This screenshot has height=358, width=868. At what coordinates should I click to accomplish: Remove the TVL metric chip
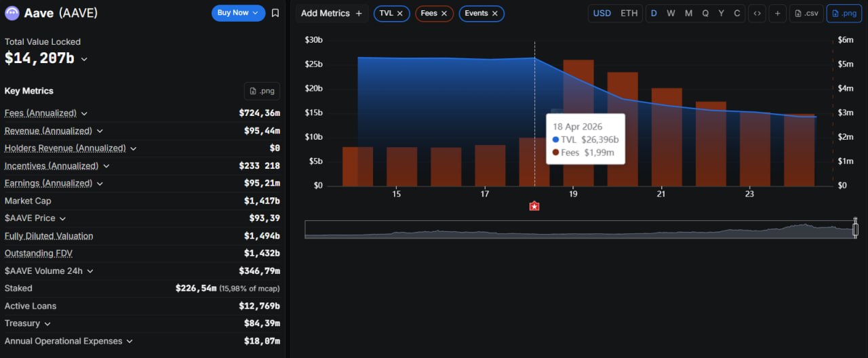click(x=400, y=14)
